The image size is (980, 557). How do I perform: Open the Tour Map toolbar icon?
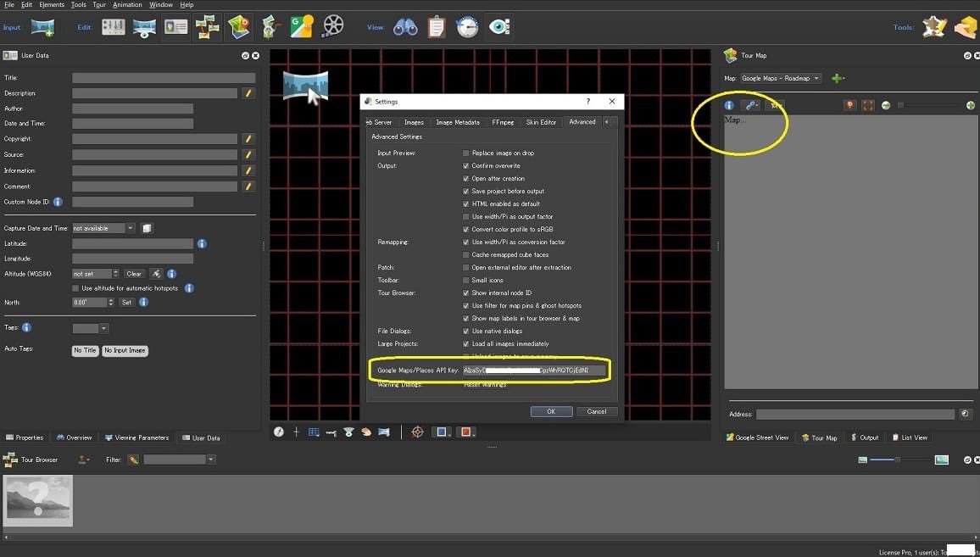239,27
